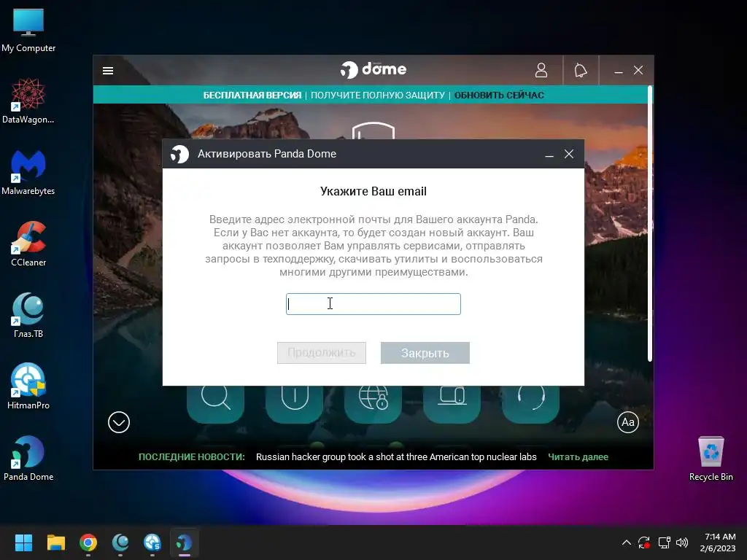This screenshot has height=560, width=747.
Task: Click the email address input field
Action: [373, 304]
